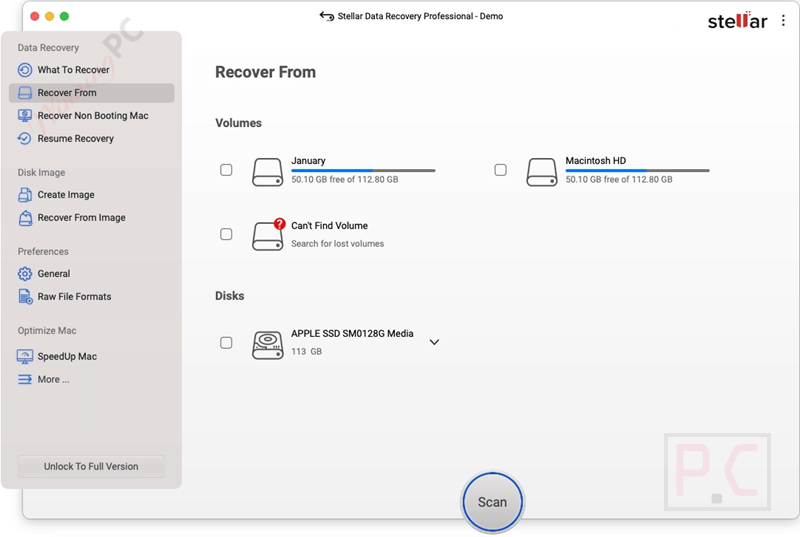Click Search for lost volumes text
This screenshot has width=800, height=537.
(x=337, y=244)
